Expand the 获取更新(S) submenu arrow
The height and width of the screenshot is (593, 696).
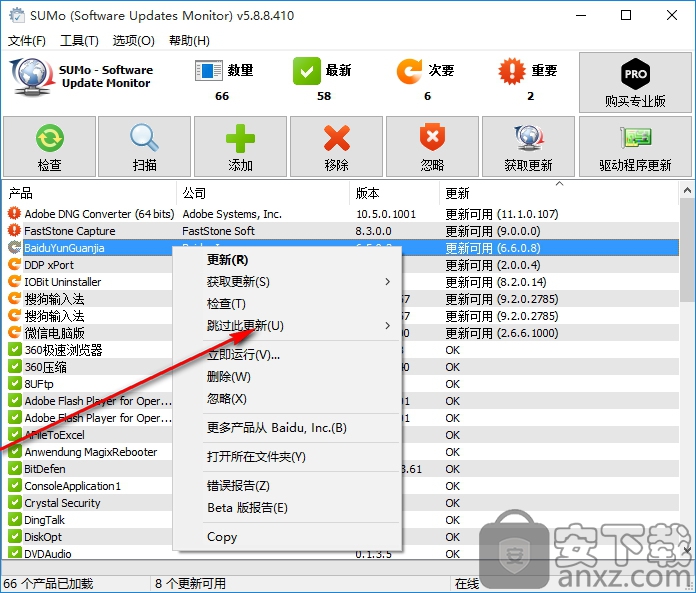coord(387,282)
